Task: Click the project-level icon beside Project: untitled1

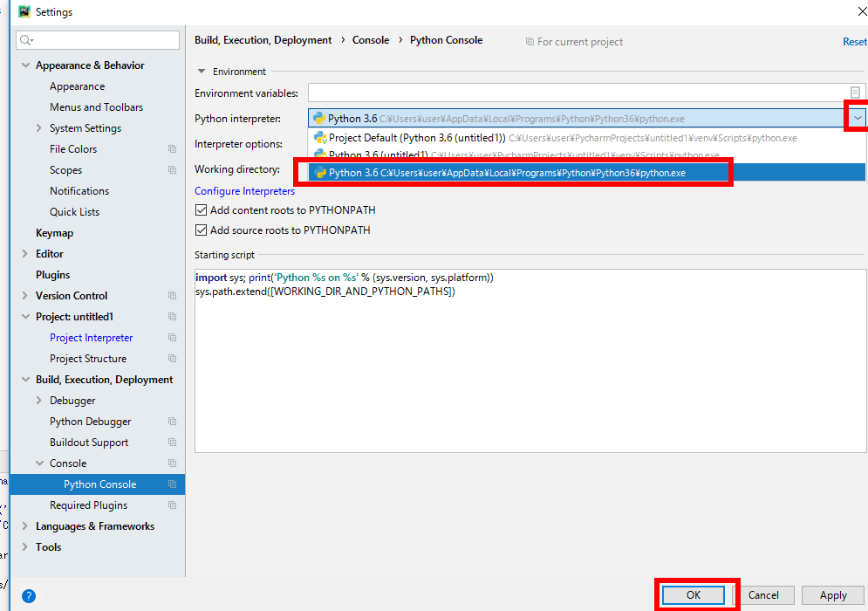Action: 172,317
